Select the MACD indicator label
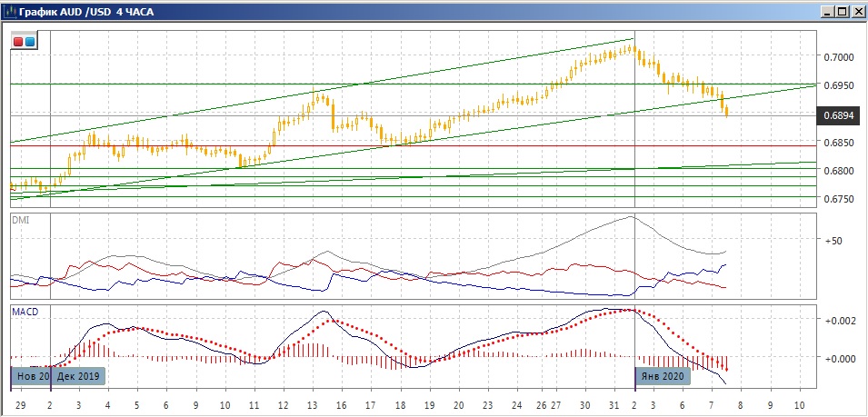Screen dimensions: 868x417 tap(25, 312)
